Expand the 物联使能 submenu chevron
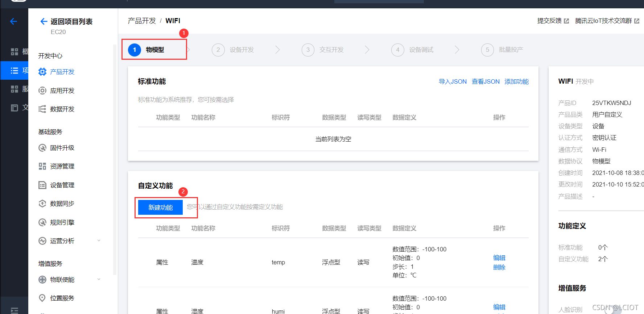Viewport: 644px width, 314px height. coord(99,279)
